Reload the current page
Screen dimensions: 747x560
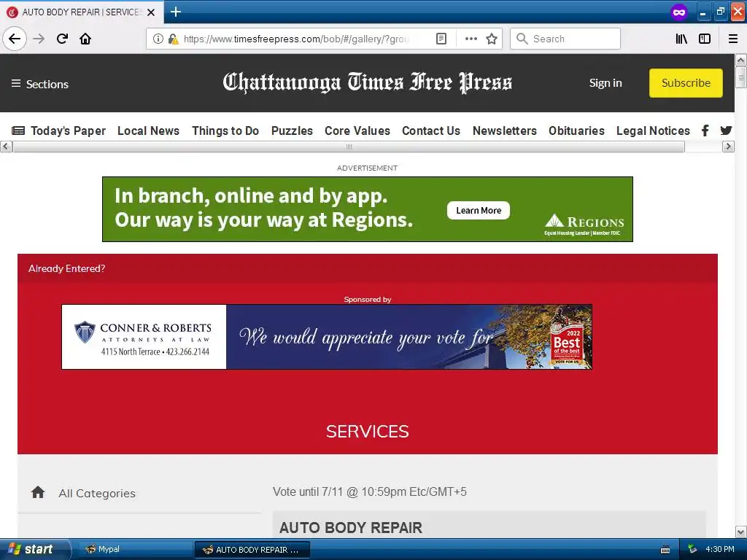62,39
